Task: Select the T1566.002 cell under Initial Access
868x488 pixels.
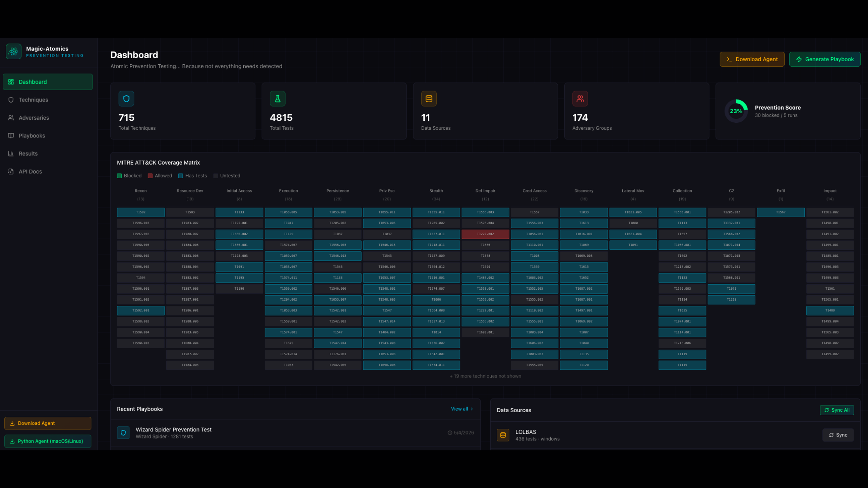Action: 239,234
